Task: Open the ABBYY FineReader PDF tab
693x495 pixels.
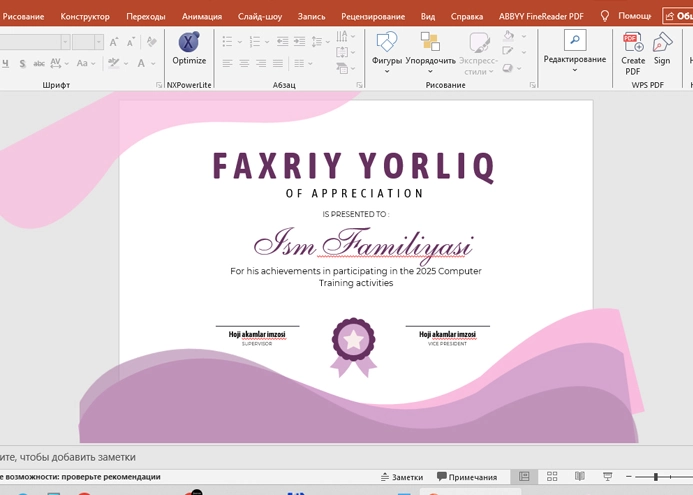Action: tap(541, 17)
